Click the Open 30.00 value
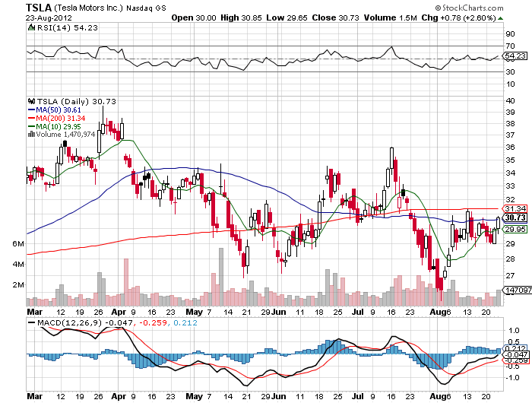 point(193,17)
